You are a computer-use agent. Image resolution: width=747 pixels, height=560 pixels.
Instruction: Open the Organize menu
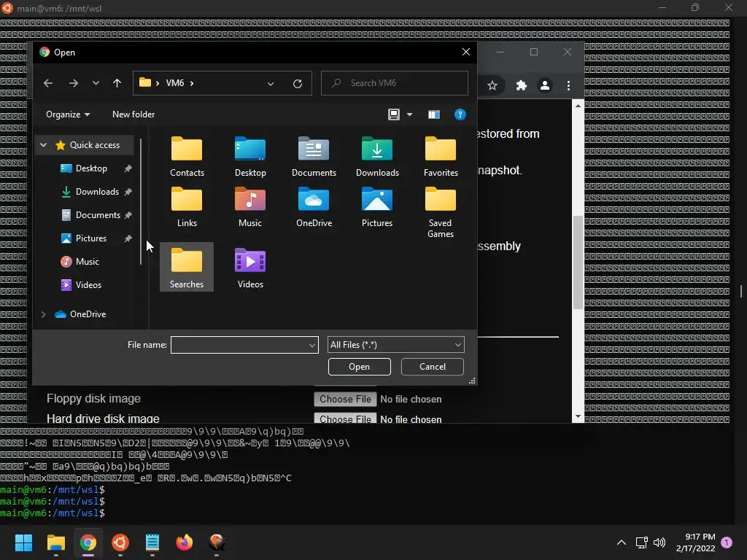pyautogui.click(x=68, y=114)
